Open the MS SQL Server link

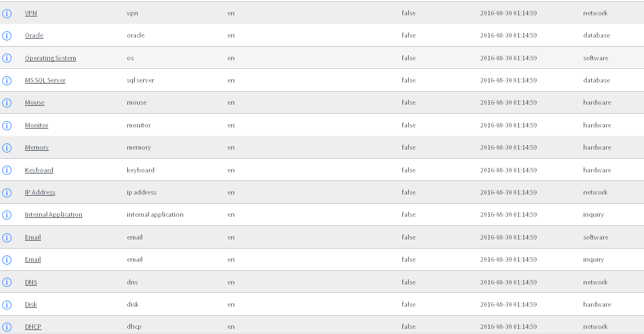tap(45, 80)
